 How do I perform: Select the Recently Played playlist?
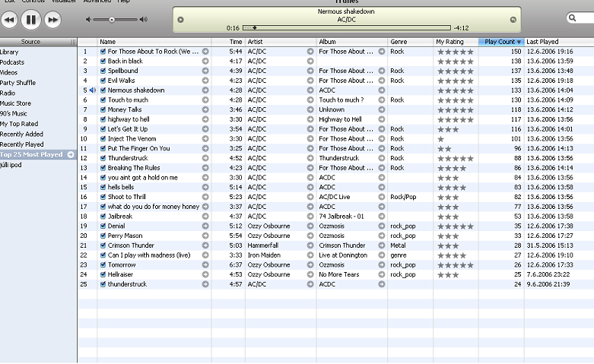click(21, 144)
